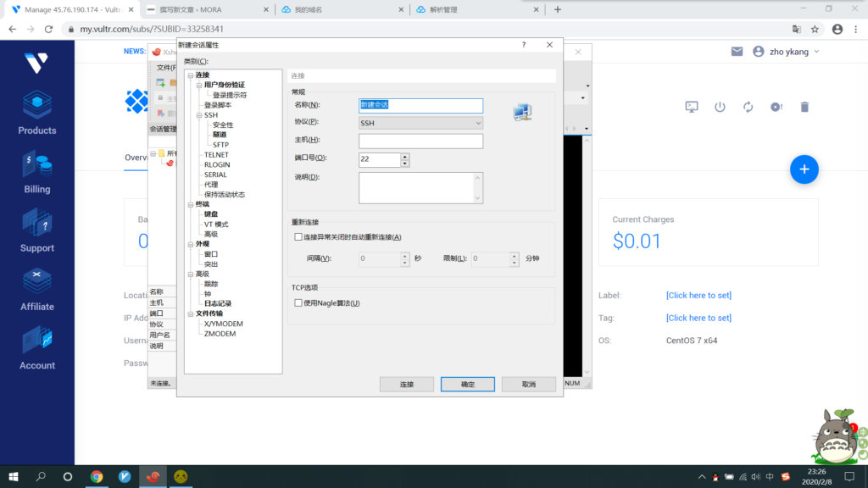Increase port number with up spinner arrow
The image size is (868, 488).
405,156
